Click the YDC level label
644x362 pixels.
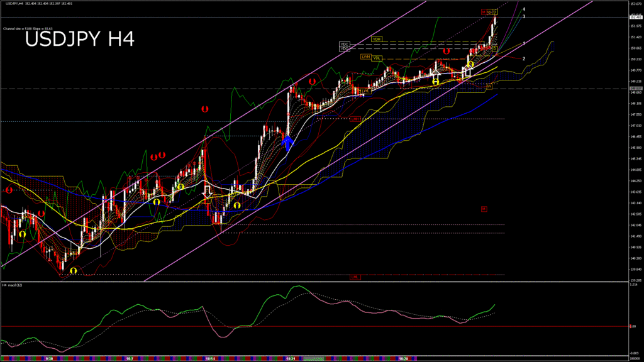click(344, 44)
